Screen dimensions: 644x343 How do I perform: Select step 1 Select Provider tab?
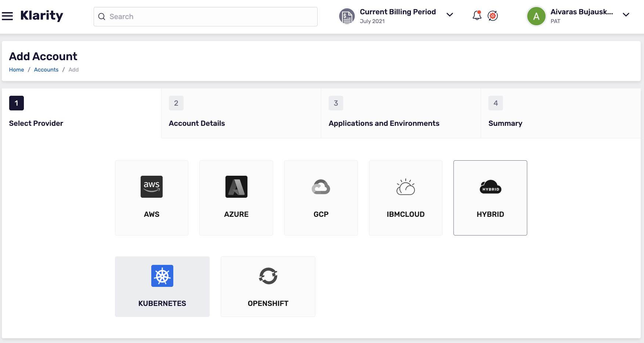click(82, 113)
